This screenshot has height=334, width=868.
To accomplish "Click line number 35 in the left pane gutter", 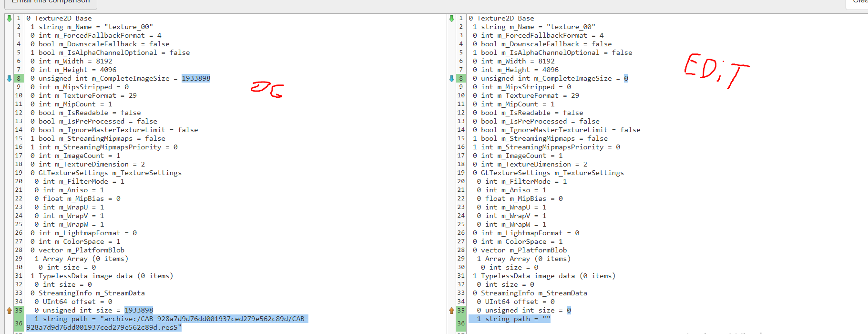I will click(19, 310).
